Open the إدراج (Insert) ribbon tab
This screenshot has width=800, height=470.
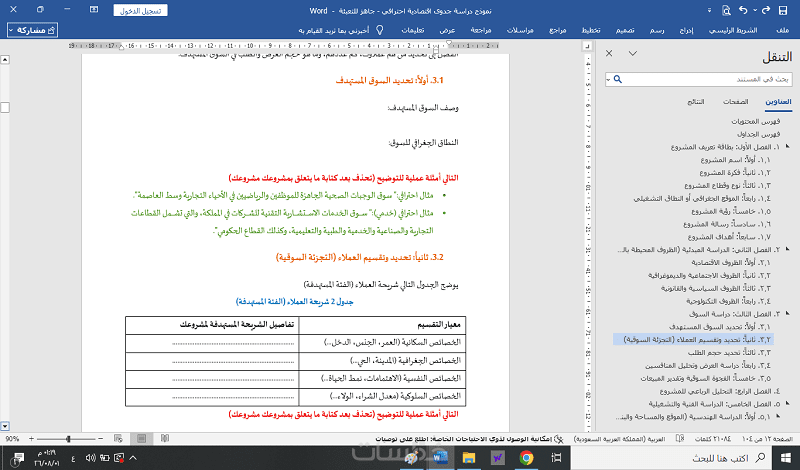pos(686,30)
